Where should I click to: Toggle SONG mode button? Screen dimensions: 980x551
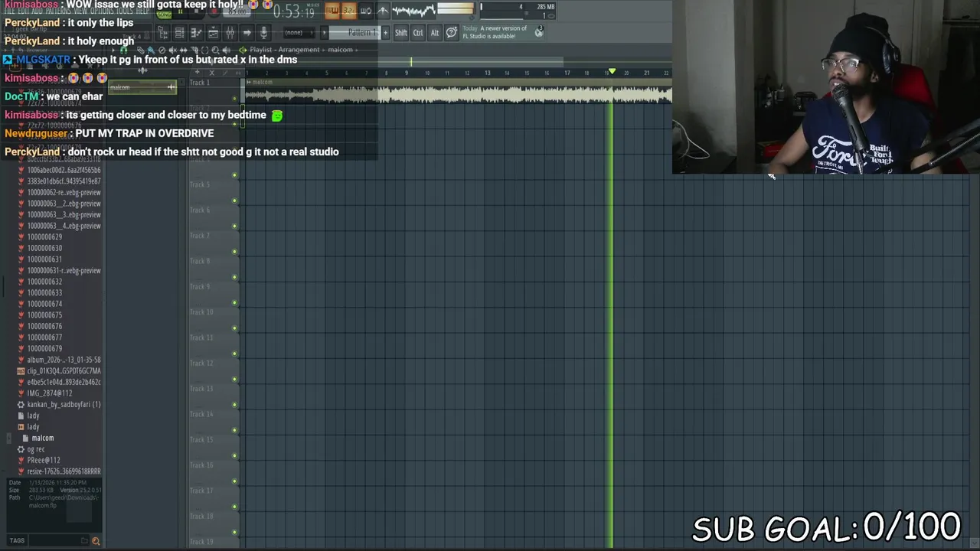[164, 13]
